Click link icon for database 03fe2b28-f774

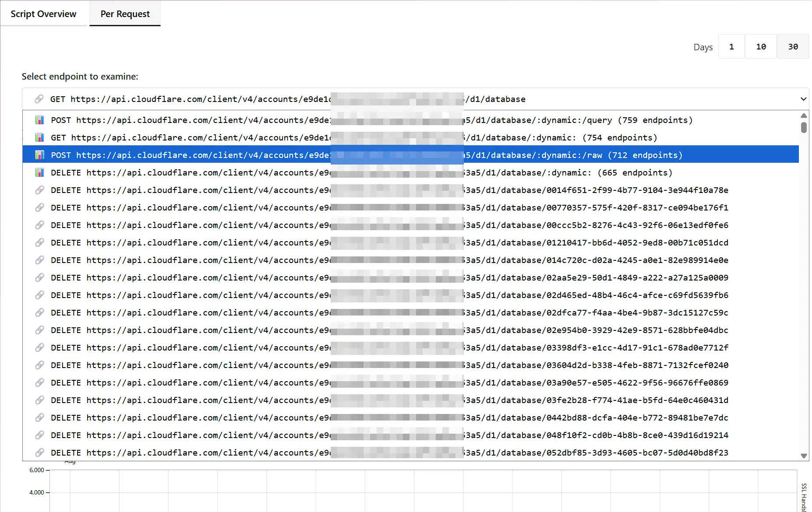click(x=39, y=400)
